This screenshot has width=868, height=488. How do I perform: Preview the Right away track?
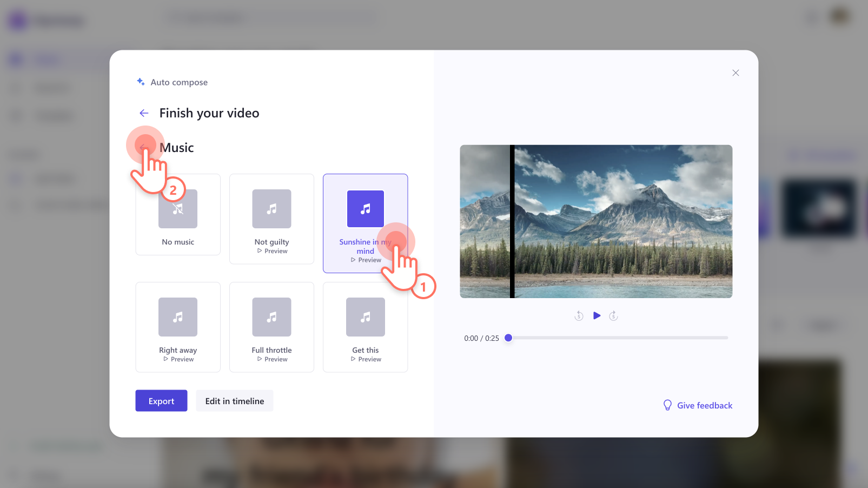pyautogui.click(x=178, y=359)
